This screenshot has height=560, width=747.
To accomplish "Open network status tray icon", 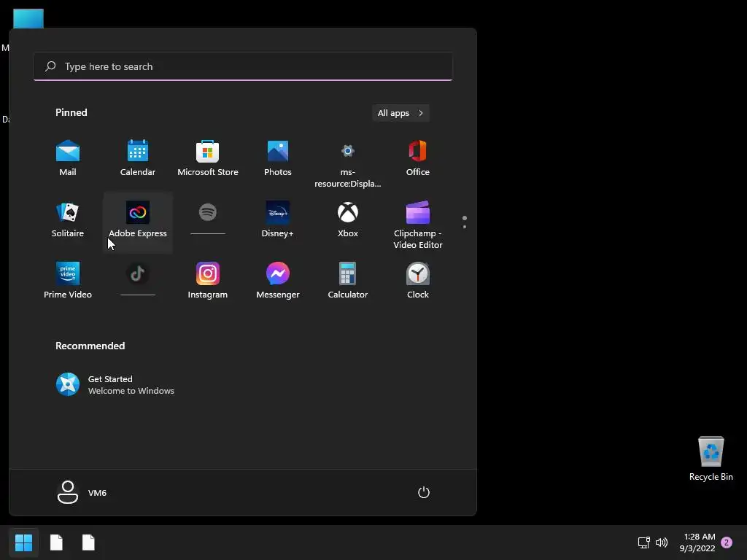I will (643, 542).
